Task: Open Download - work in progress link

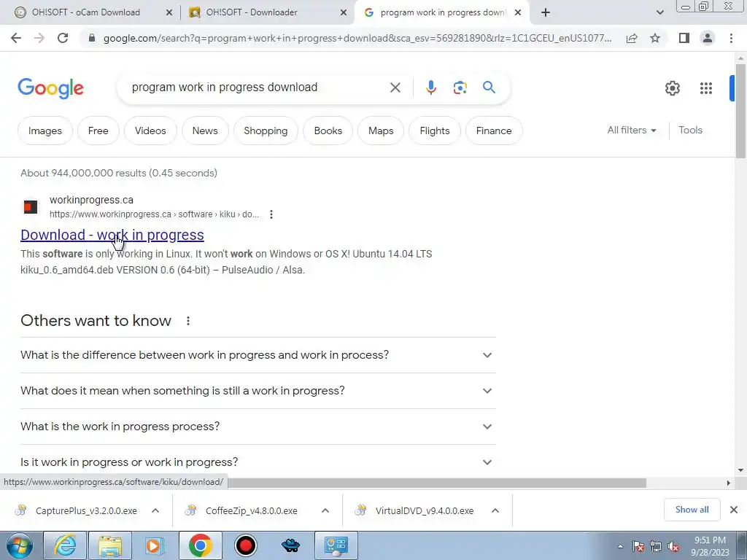Action: click(x=112, y=235)
